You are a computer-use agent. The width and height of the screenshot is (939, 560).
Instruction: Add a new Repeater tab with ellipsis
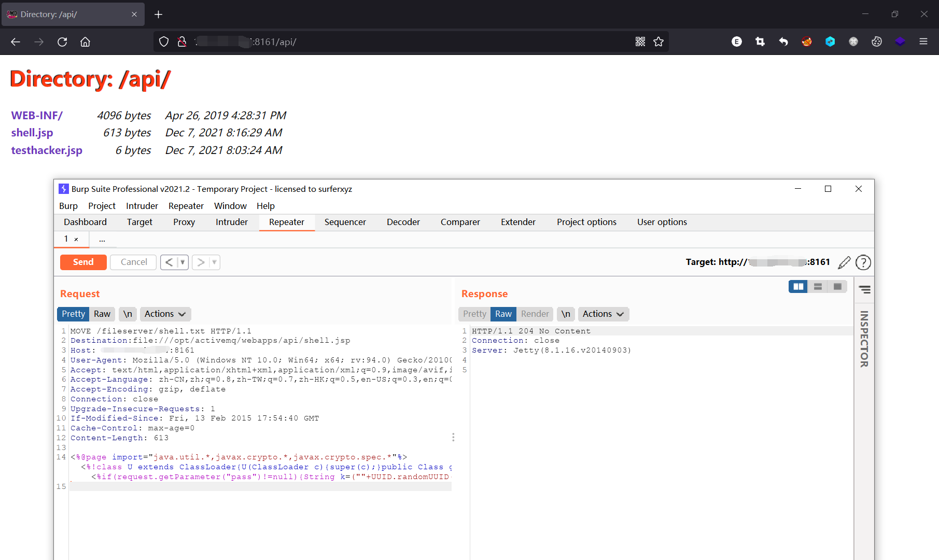click(102, 240)
